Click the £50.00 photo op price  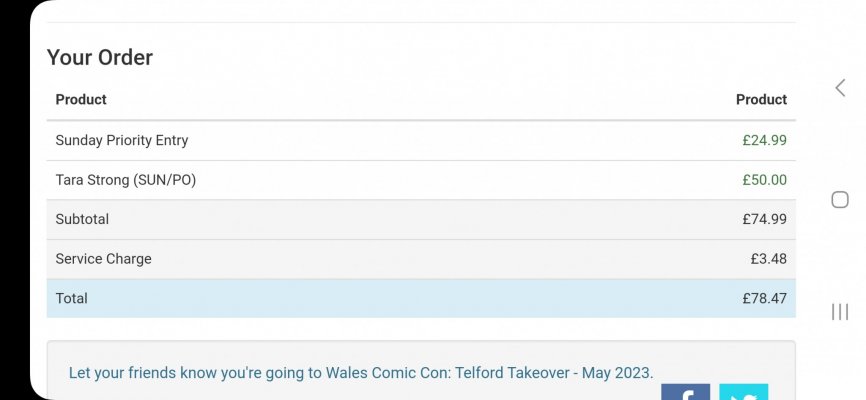[x=764, y=180]
